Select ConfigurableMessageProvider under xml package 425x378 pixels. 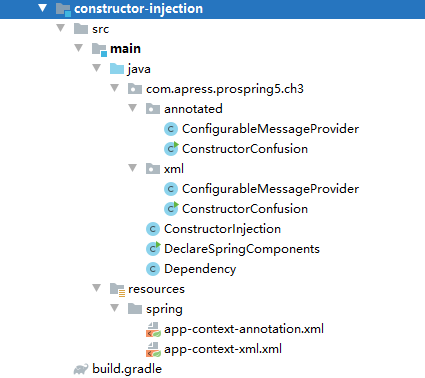[270, 189]
